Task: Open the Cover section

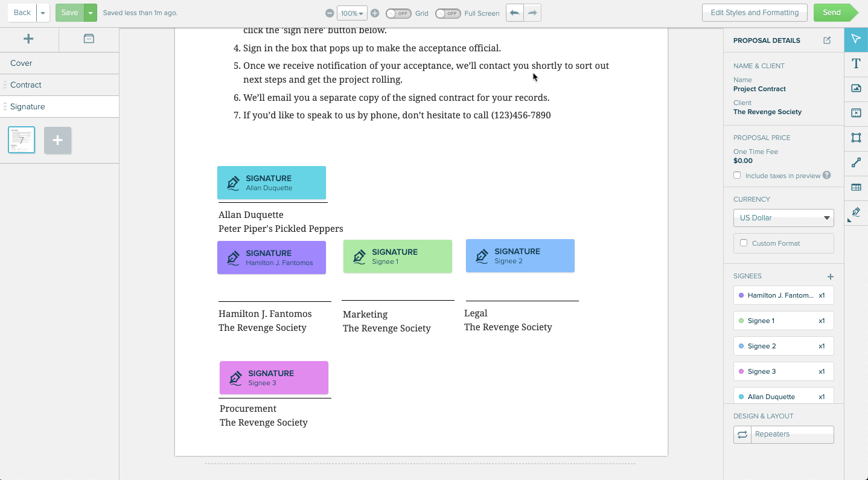Action: coord(59,63)
